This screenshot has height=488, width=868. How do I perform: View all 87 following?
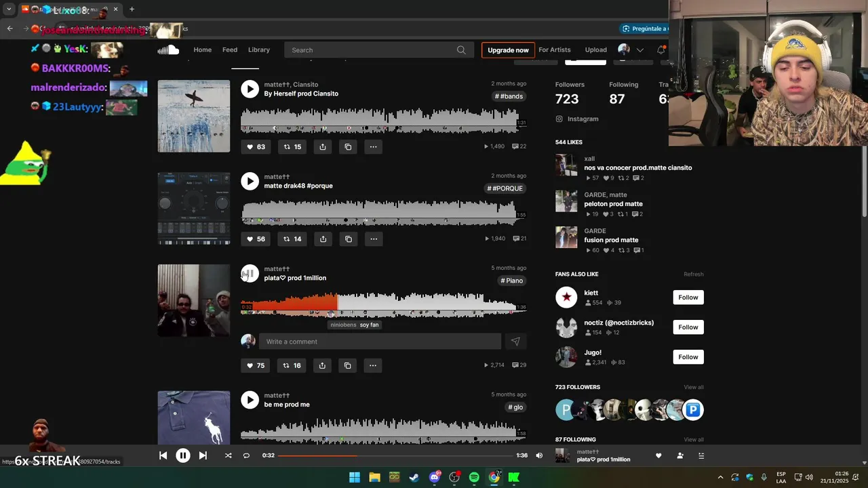pos(694,439)
